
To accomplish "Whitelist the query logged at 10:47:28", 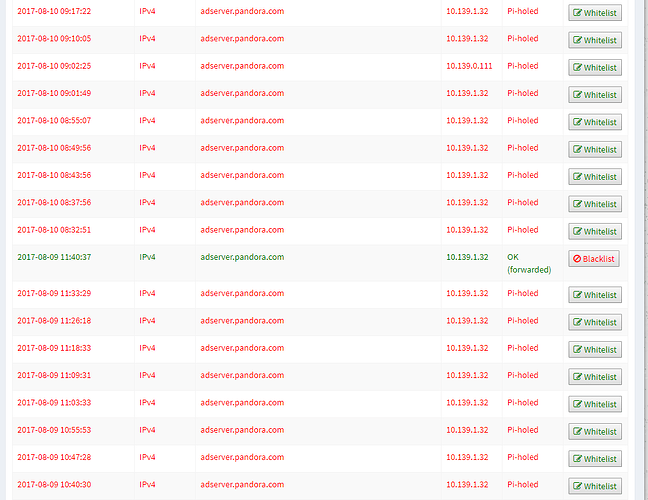I will pyautogui.click(x=595, y=459).
